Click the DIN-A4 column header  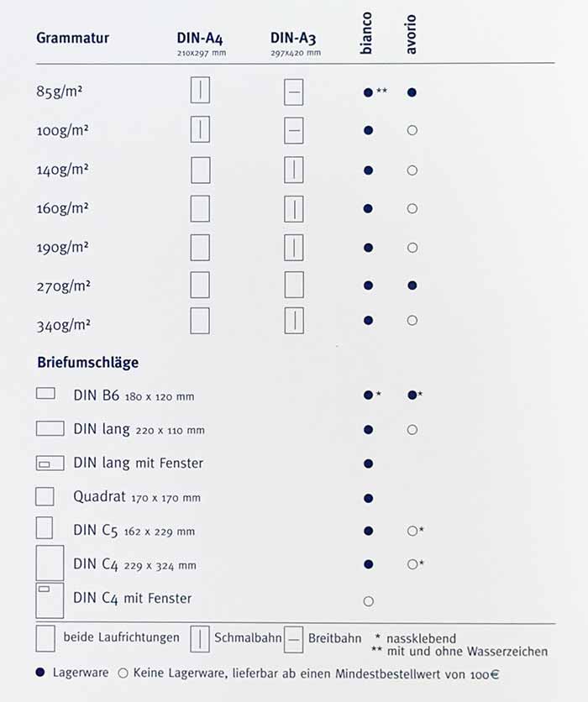pyautogui.click(x=200, y=39)
